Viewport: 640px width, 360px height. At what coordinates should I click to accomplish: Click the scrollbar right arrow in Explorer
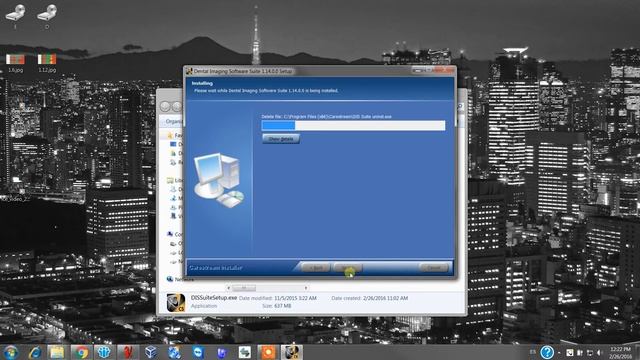coord(306,288)
